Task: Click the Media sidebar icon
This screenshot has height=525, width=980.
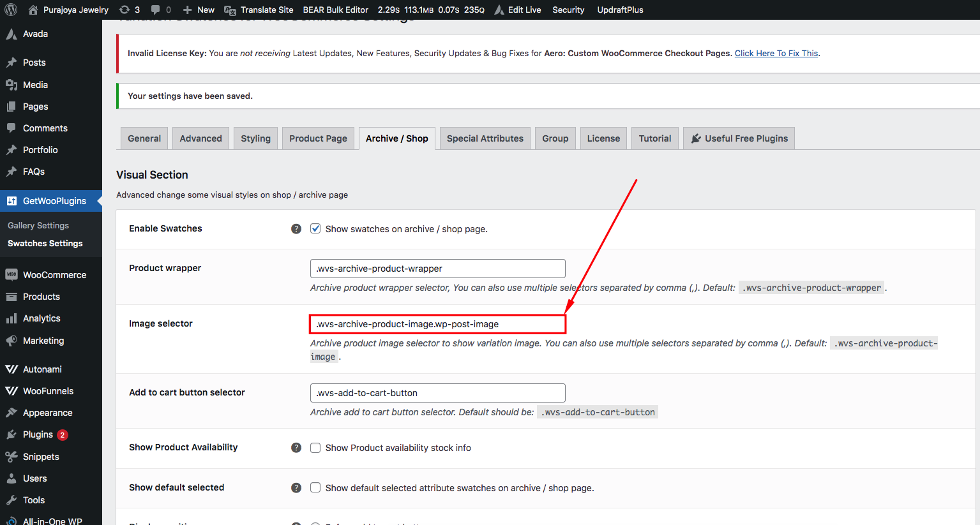Action: (11, 84)
